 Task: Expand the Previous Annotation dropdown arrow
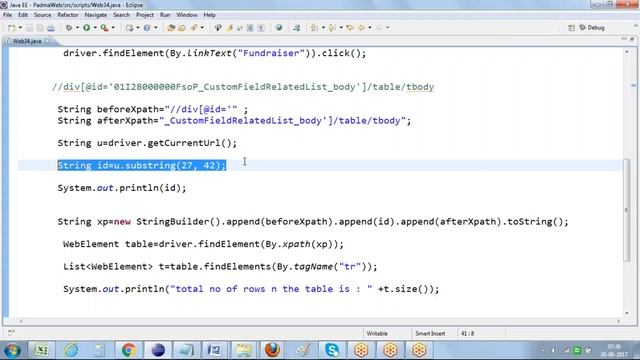point(341,28)
